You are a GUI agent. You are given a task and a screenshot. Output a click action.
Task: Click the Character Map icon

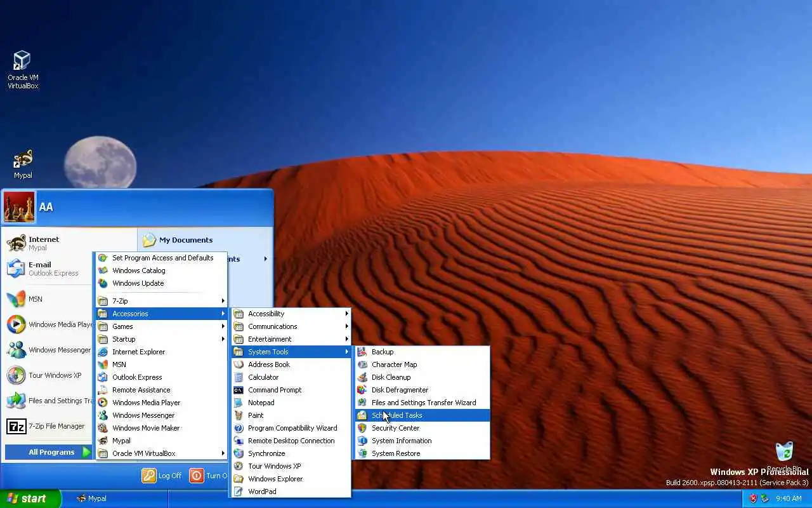tap(362, 364)
